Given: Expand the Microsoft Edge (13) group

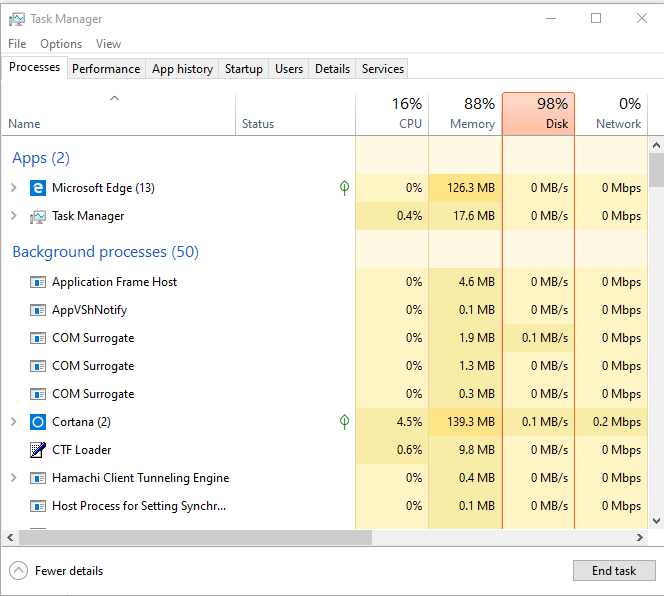Looking at the screenshot, I should click(14, 188).
